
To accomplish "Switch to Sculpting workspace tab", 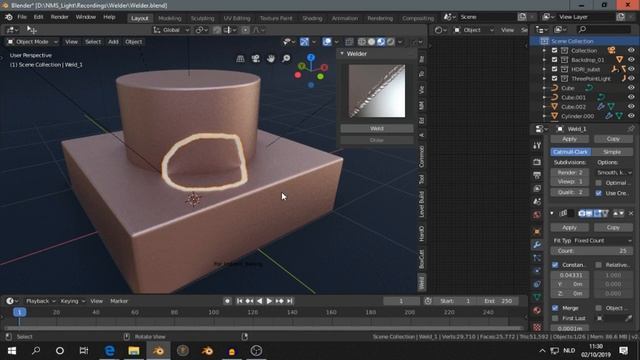I will pyautogui.click(x=202, y=18).
